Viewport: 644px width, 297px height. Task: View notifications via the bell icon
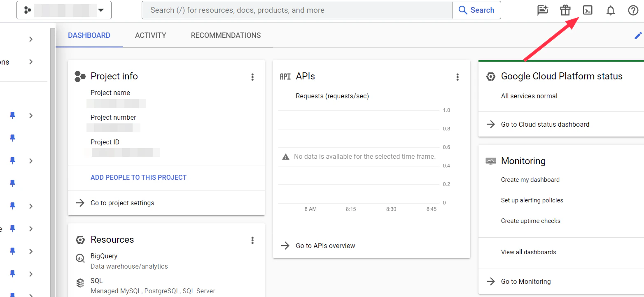coord(611,10)
